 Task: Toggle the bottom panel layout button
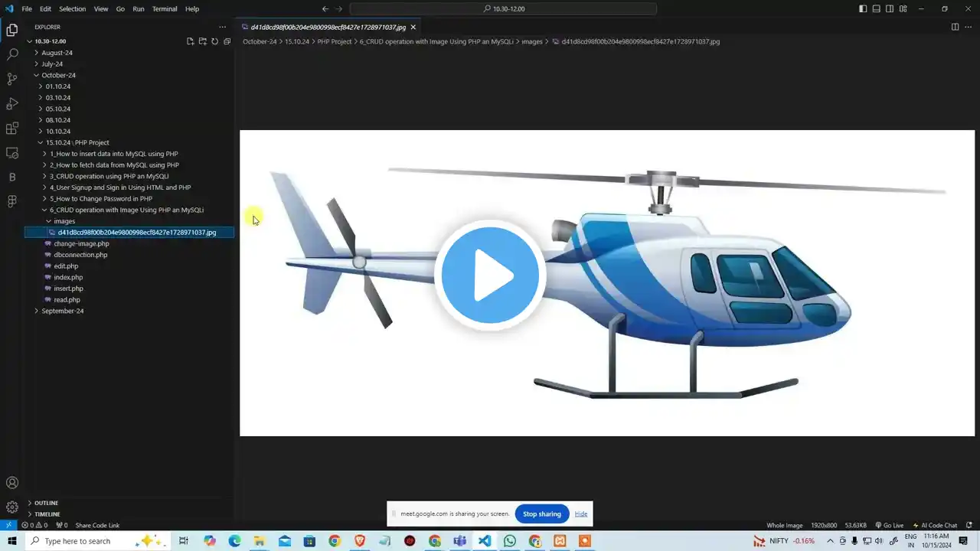(x=876, y=9)
